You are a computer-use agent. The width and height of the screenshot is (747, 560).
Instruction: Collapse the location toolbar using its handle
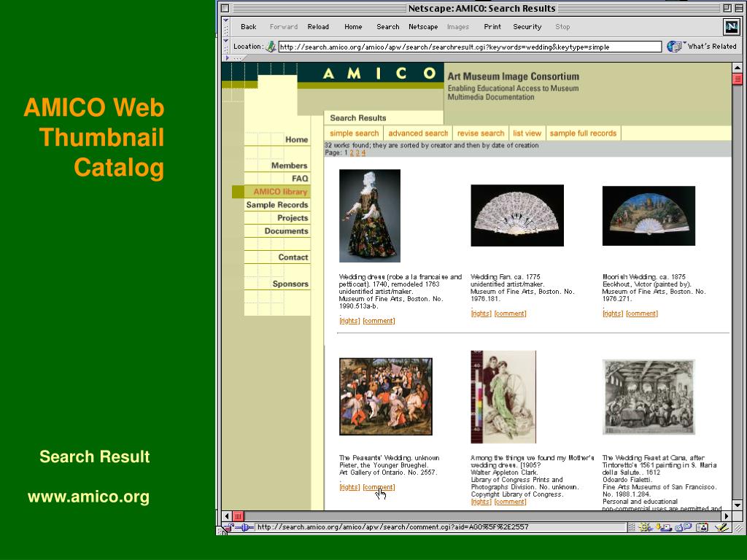(226, 46)
